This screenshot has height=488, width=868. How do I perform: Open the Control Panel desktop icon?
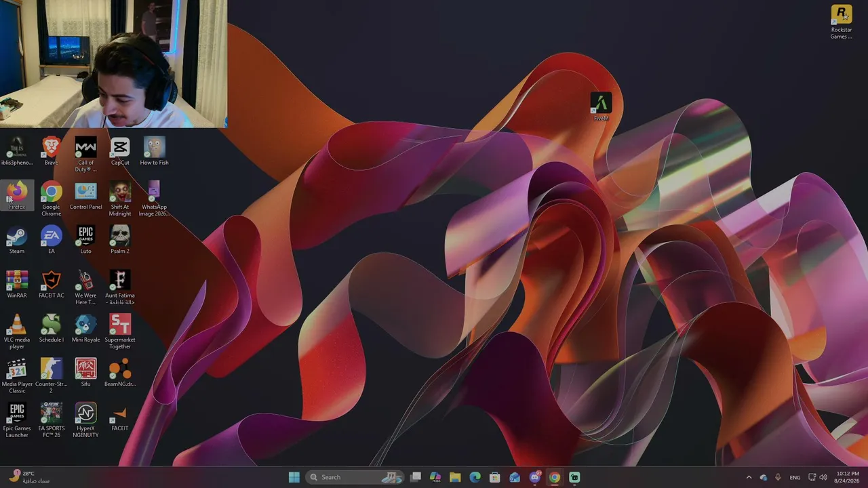(85, 196)
